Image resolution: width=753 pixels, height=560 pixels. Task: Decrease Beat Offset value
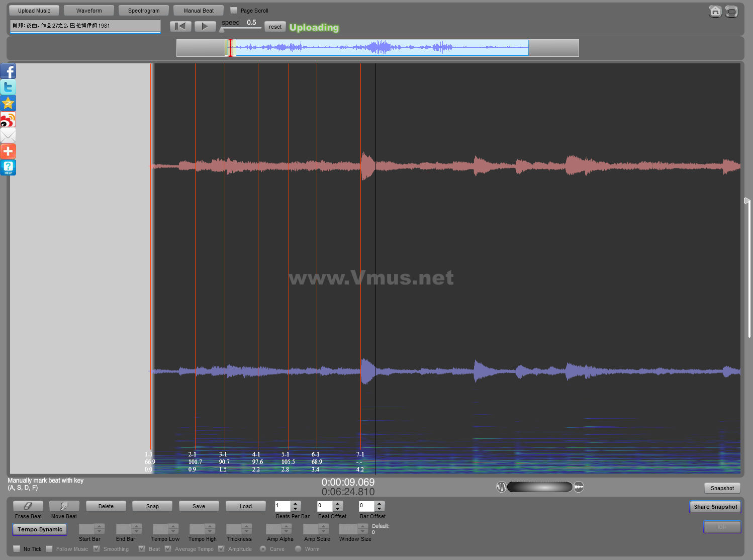pos(338,509)
